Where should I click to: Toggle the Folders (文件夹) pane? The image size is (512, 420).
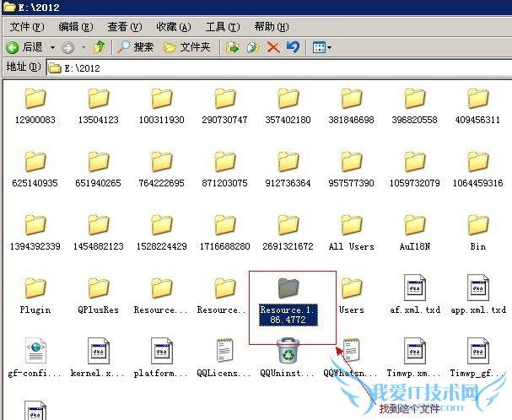tap(186, 47)
